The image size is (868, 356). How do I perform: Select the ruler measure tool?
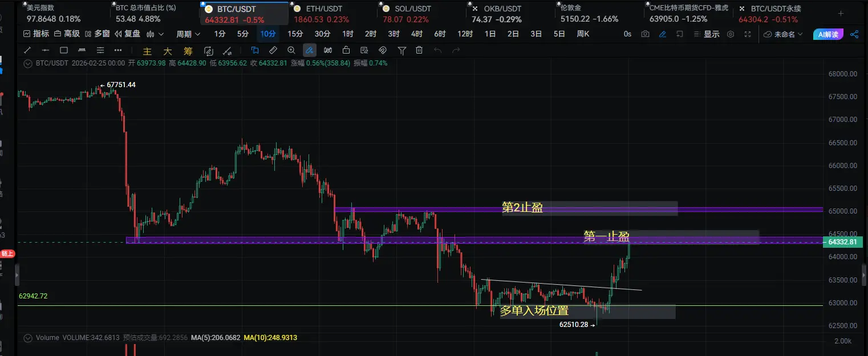(x=273, y=50)
